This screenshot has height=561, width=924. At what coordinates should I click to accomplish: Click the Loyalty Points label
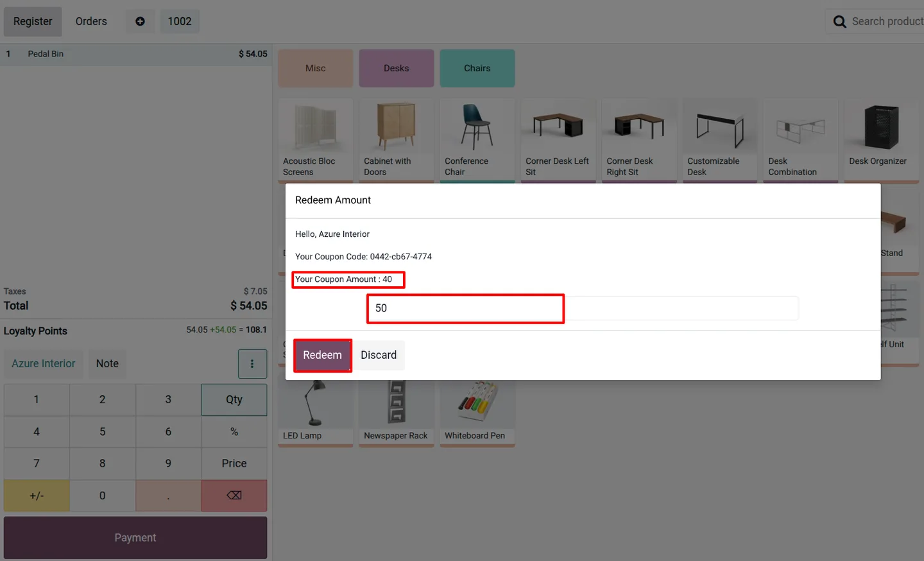[35, 331]
